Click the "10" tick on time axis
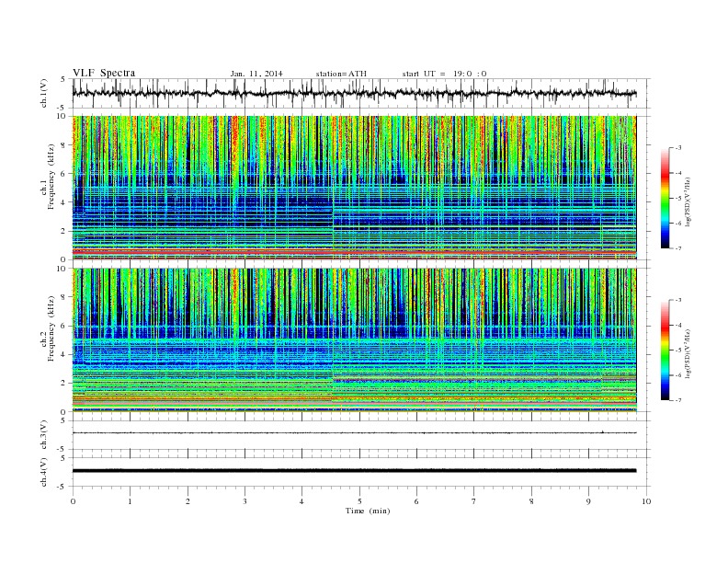The image size is (728, 563). 646,501
